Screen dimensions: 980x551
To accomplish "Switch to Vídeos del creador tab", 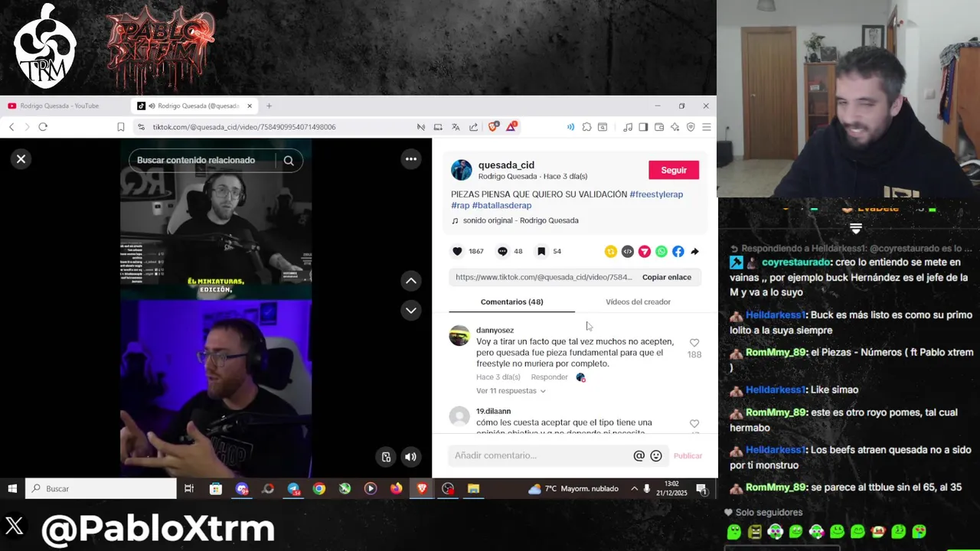I will pos(638,302).
